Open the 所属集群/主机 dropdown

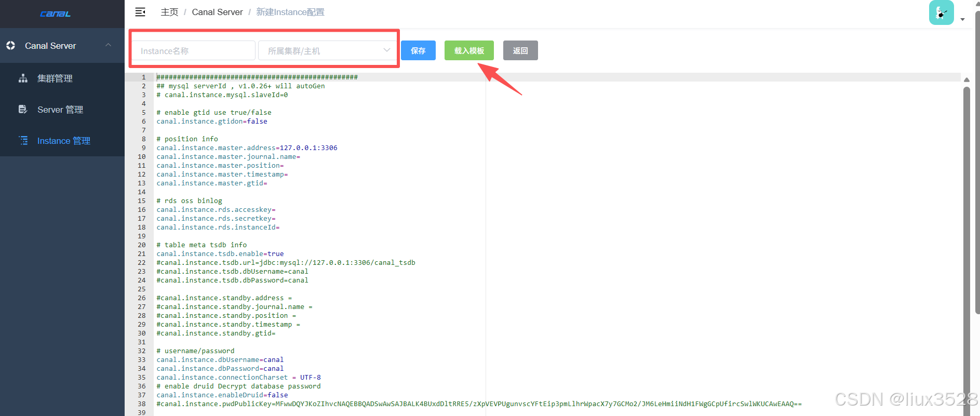[328, 50]
